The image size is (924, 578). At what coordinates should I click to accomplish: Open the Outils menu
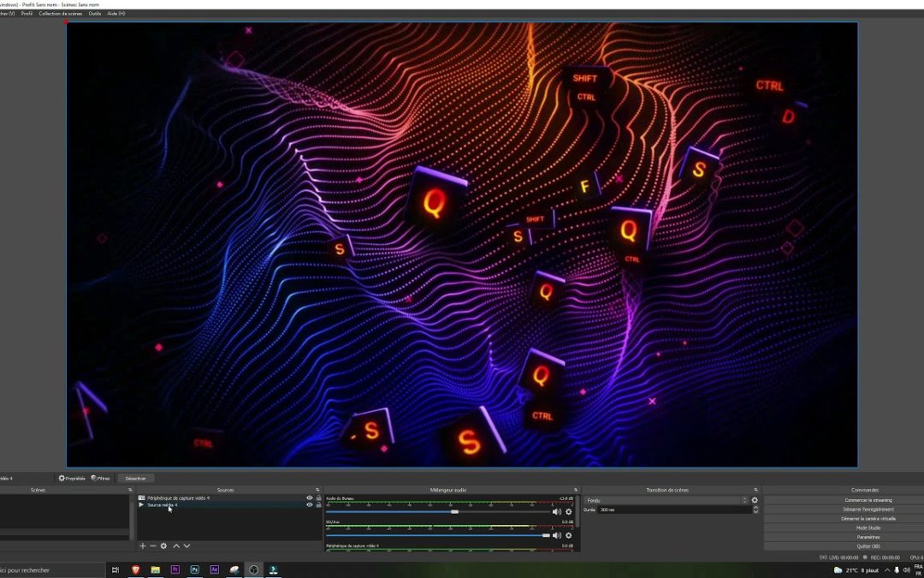[x=95, y=13]
